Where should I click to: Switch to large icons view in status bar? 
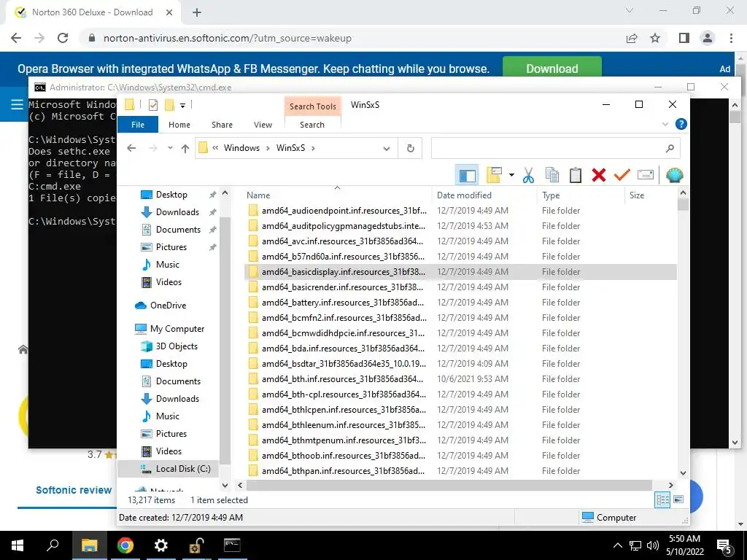[678, 499]
